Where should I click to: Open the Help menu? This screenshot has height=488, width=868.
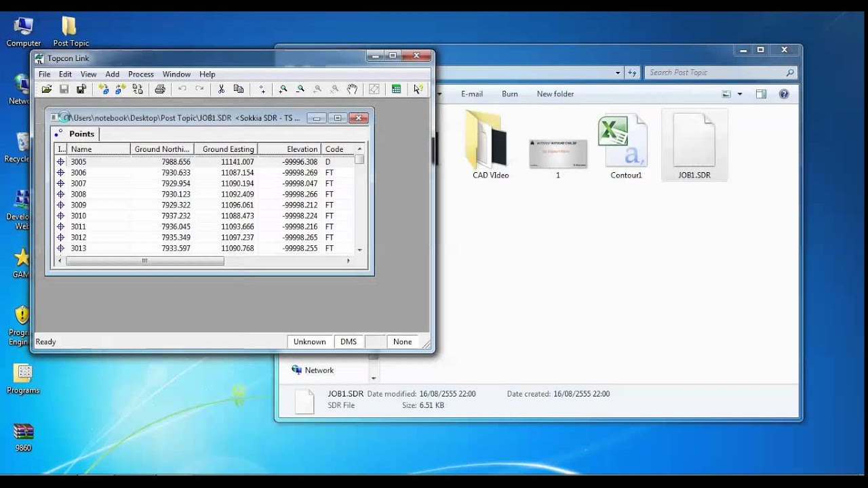208,74
